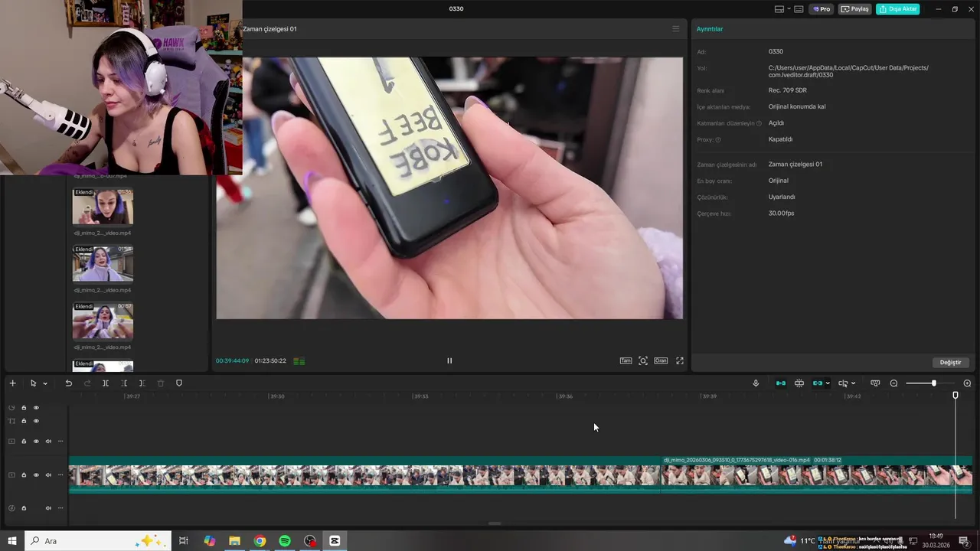Click the trash delete icon
This screenshot has width=980, height=551.
(x=161, y=383)
